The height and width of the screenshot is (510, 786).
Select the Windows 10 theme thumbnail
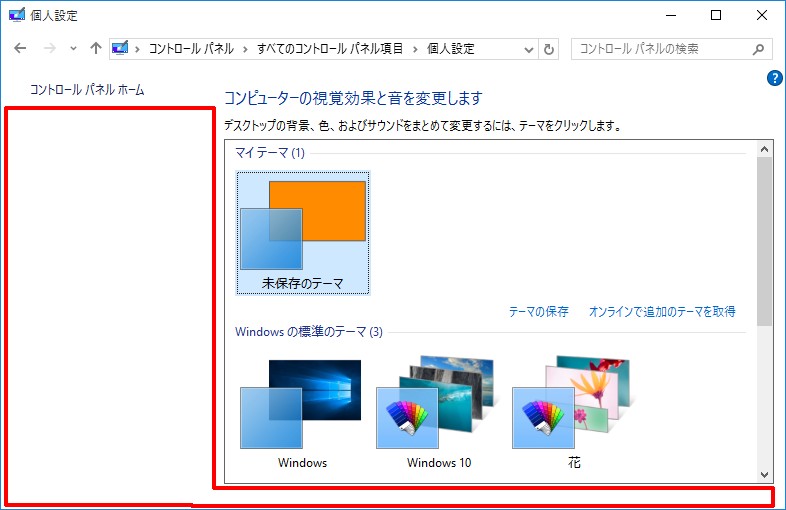438,413
